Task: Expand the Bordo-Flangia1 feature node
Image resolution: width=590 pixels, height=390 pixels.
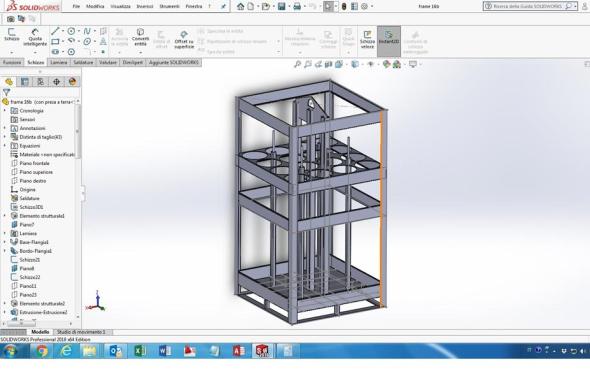Action: tap(5, 251)
